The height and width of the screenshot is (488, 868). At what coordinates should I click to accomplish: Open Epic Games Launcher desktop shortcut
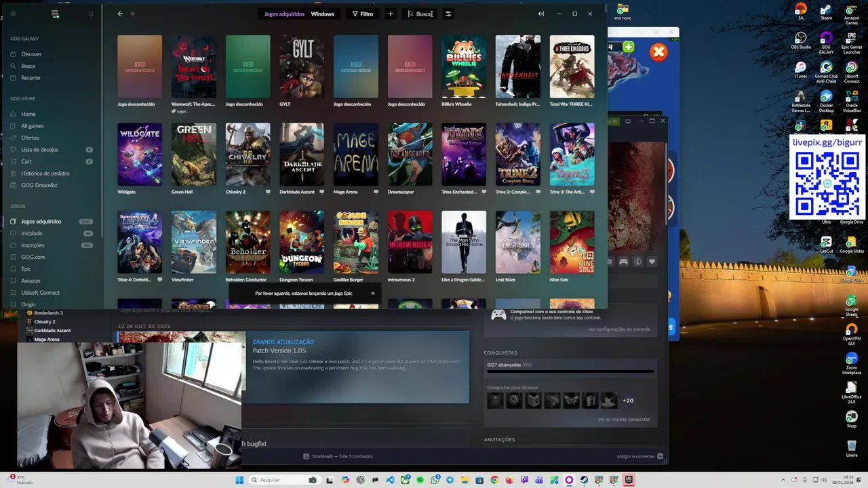point(852,42)
